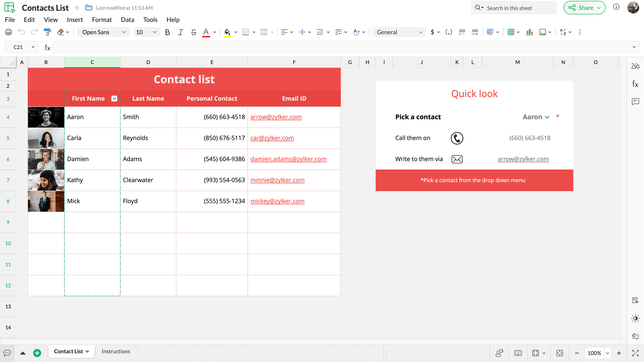Open the Data menu
The height and width of the screenshot is (362, 644).
coord(127,19)
